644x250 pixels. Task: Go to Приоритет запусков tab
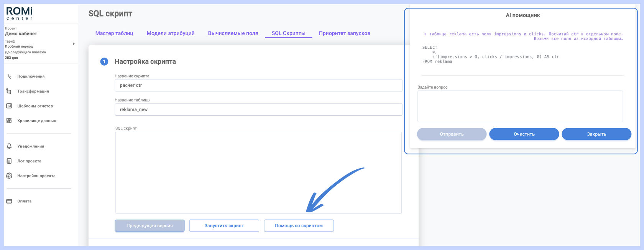[345, 33]
